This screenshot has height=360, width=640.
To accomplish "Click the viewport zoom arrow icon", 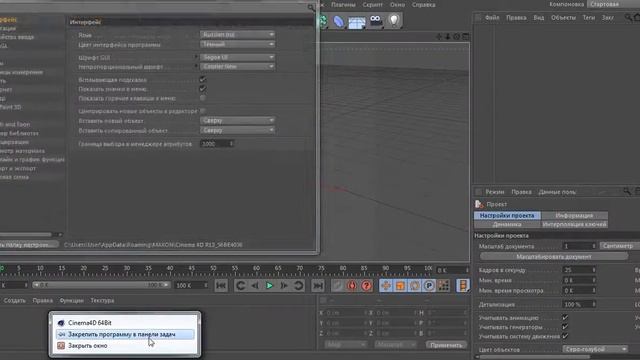I will click(448, 37).
